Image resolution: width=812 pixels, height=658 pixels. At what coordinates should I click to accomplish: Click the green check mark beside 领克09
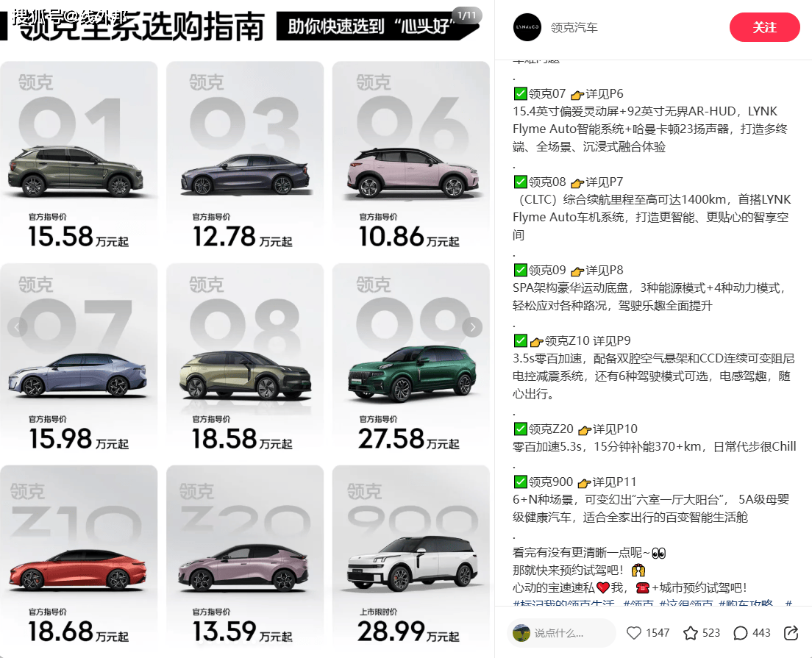520,271
